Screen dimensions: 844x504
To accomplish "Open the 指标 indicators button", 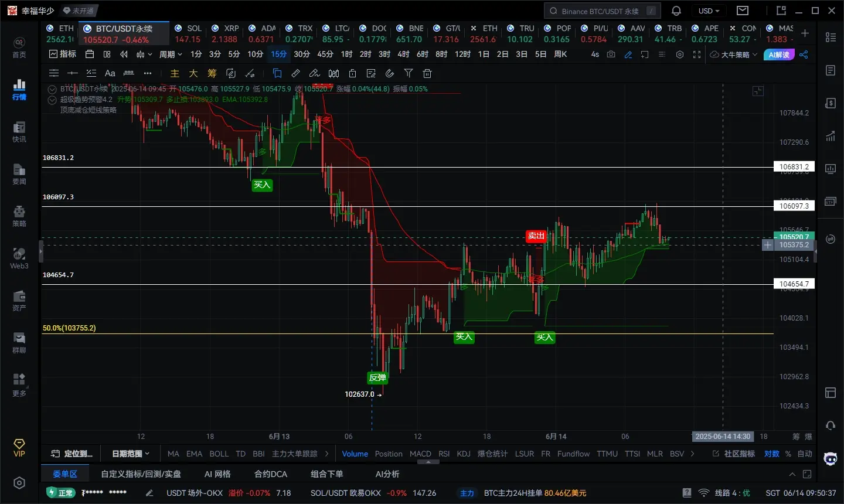I will (x=63, y=54).
